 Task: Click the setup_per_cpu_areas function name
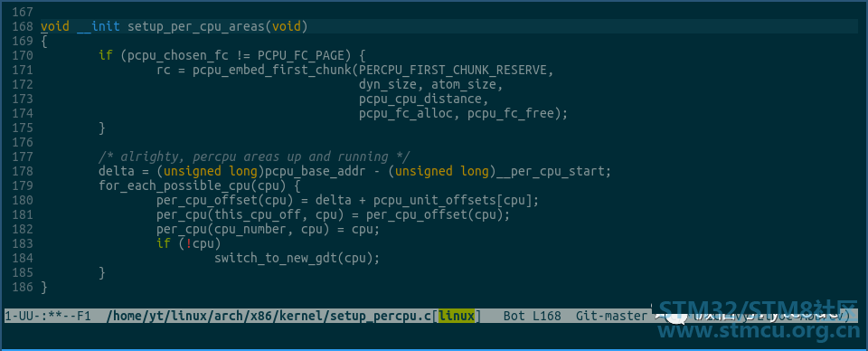pyautogui.click(x=196, y=26)
